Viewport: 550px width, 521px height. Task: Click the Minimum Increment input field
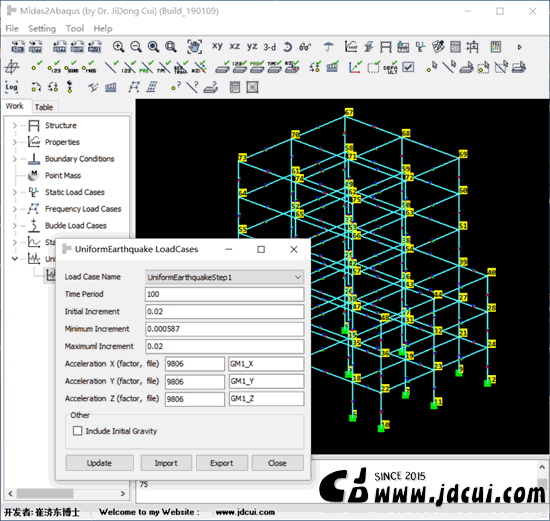[224, 329]
